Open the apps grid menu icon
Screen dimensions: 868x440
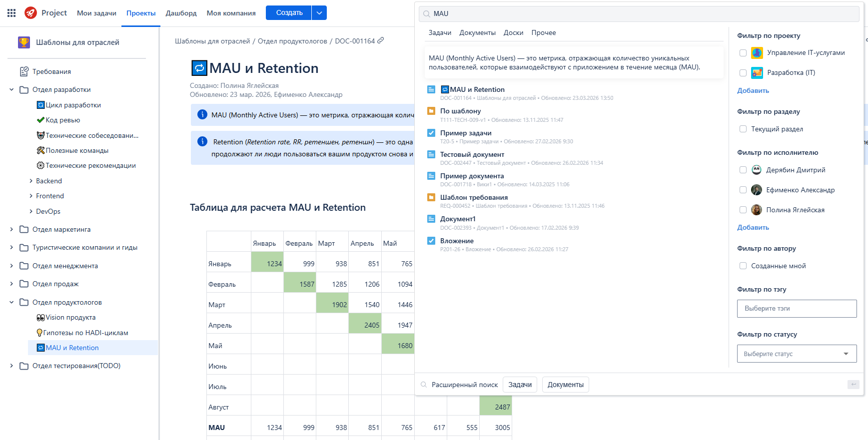coord(11,13)
